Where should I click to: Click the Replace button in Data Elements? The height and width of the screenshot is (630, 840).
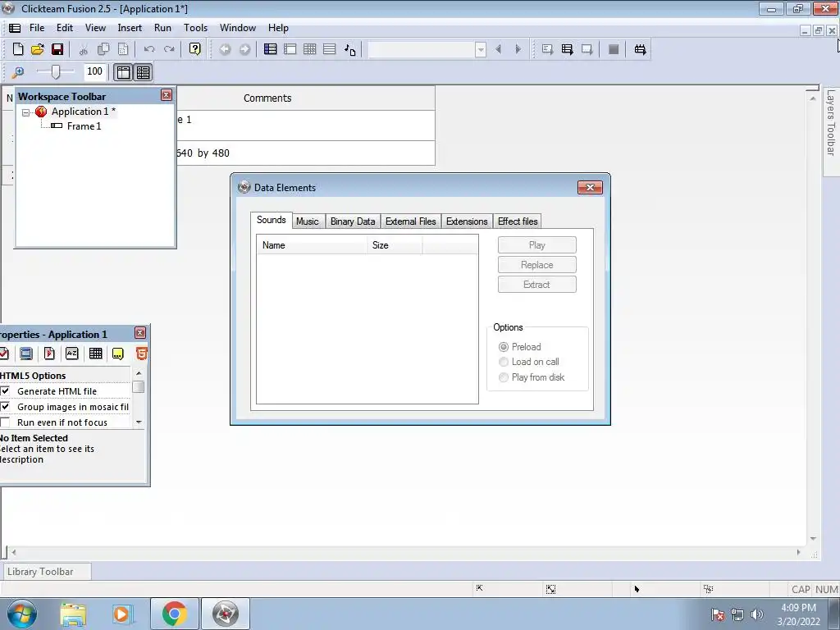coord(536,265)
